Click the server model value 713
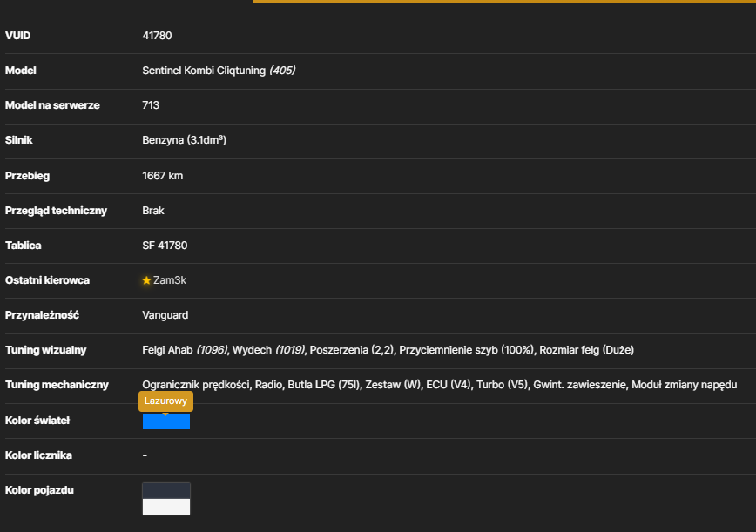 point(151,105)
